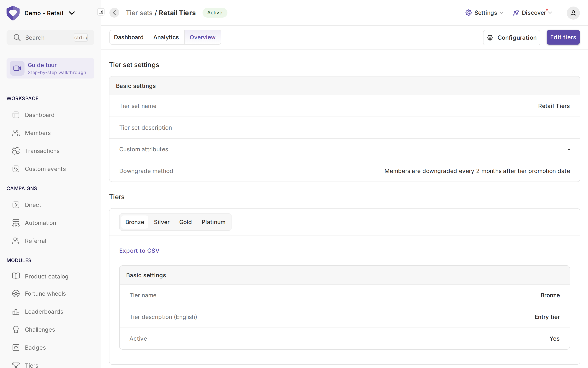Select the Overview tab

pyautogui.click(x=203, y=37)
